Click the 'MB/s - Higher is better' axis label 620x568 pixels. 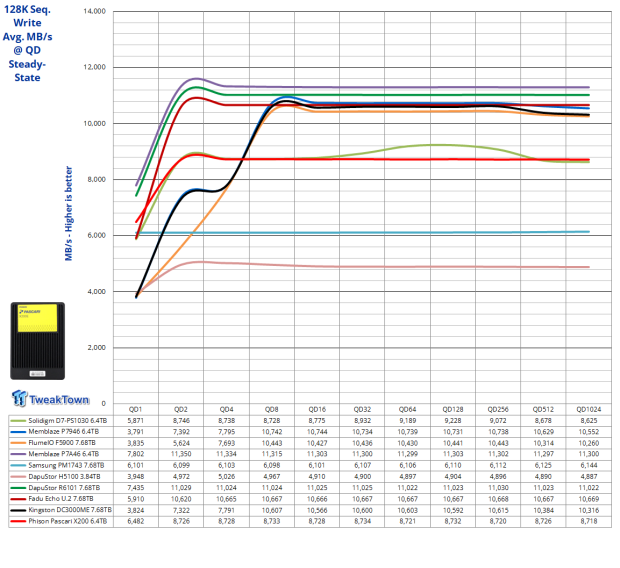69,214
